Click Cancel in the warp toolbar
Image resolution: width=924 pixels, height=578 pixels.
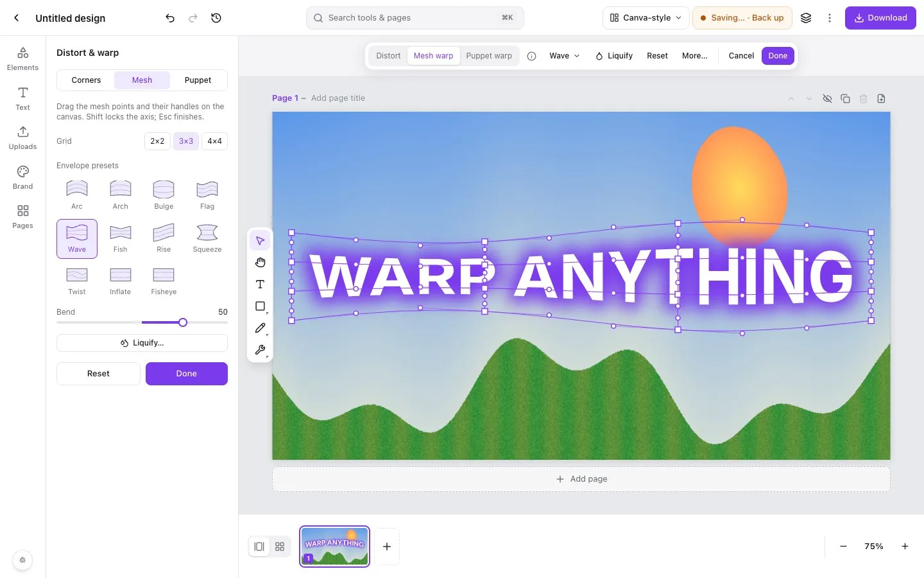point(741,56)
